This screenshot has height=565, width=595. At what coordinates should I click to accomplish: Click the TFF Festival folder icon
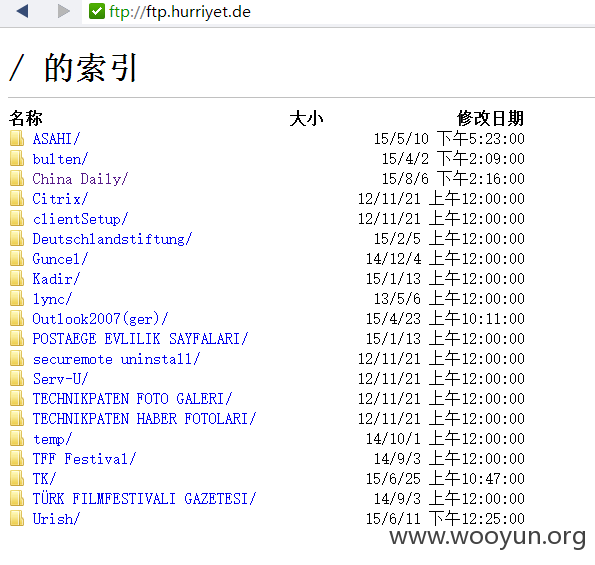tap(17, 458)
